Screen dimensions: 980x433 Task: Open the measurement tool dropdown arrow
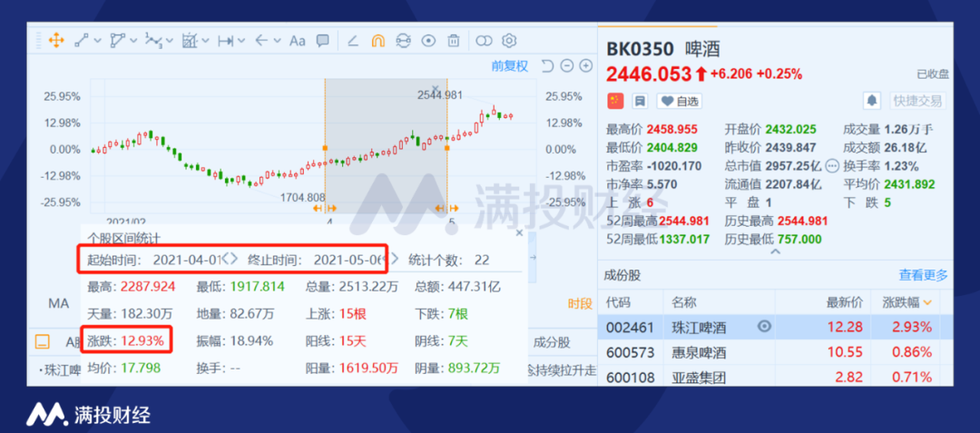point(206,41)
